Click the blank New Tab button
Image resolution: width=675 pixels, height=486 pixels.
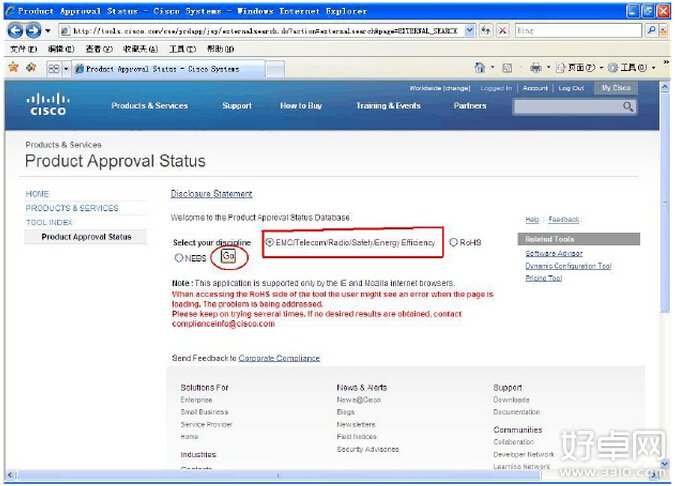pos(275,69)
